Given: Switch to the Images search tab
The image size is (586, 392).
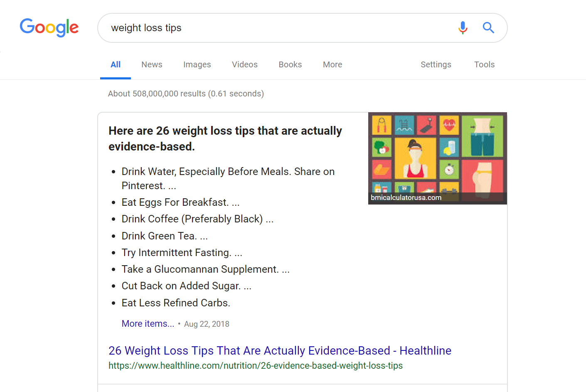Looking at the screenshot, I should pyautogui.click(x=197, y=64).
